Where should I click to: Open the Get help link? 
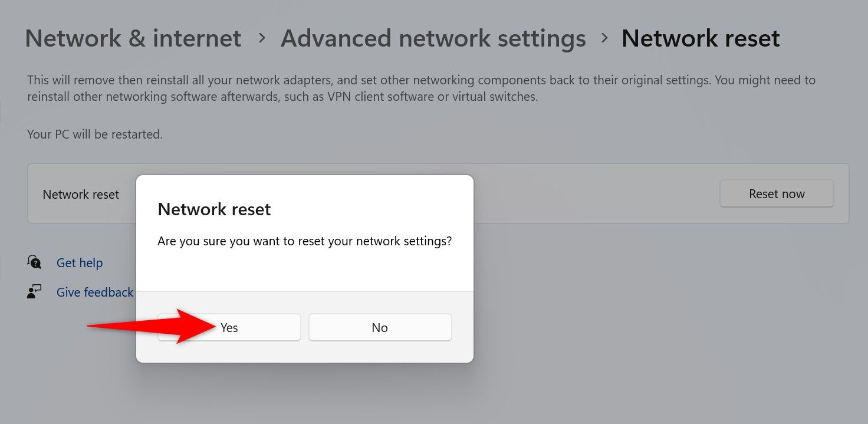coord(80,263)
